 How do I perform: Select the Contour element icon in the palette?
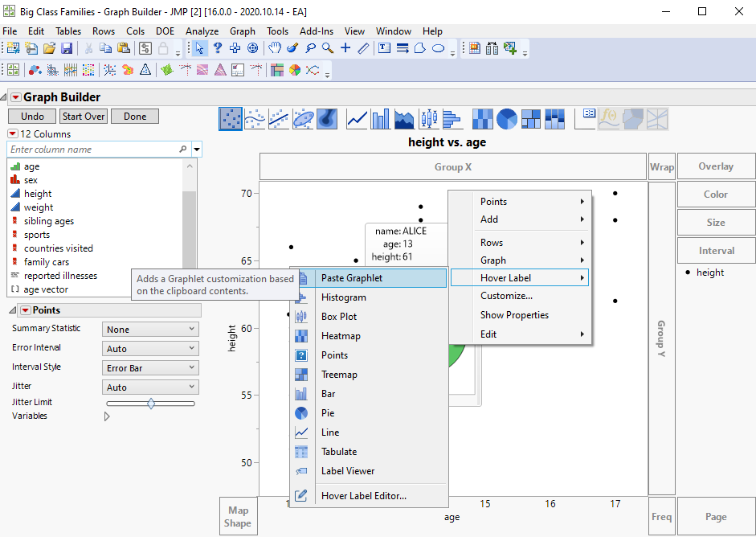(327, 119)
